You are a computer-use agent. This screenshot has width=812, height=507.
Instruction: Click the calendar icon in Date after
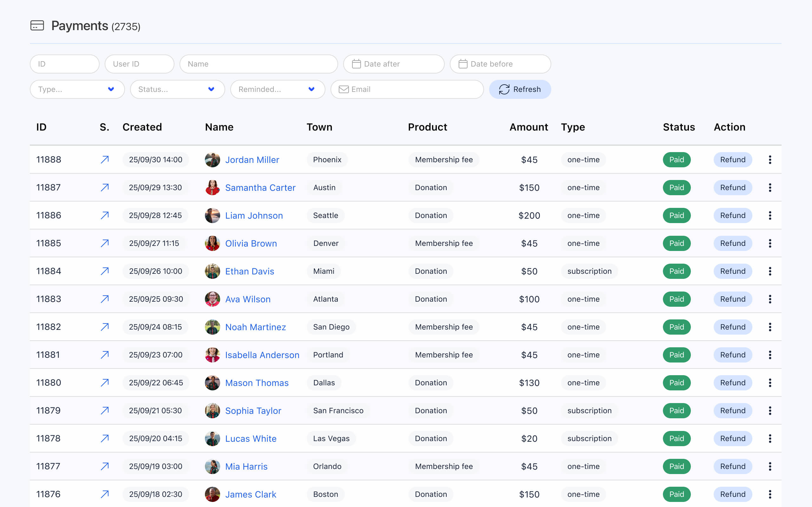coord(356,64)
